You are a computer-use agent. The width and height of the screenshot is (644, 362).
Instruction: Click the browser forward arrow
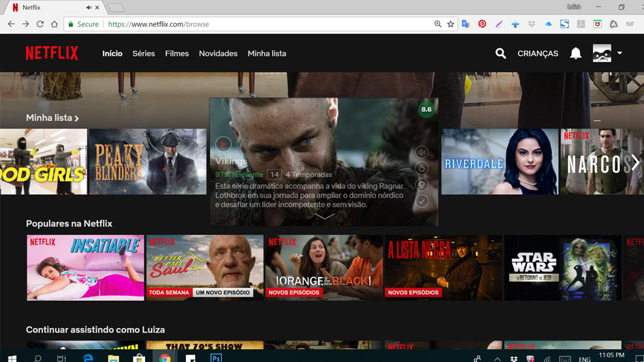[x=25, y=24]
